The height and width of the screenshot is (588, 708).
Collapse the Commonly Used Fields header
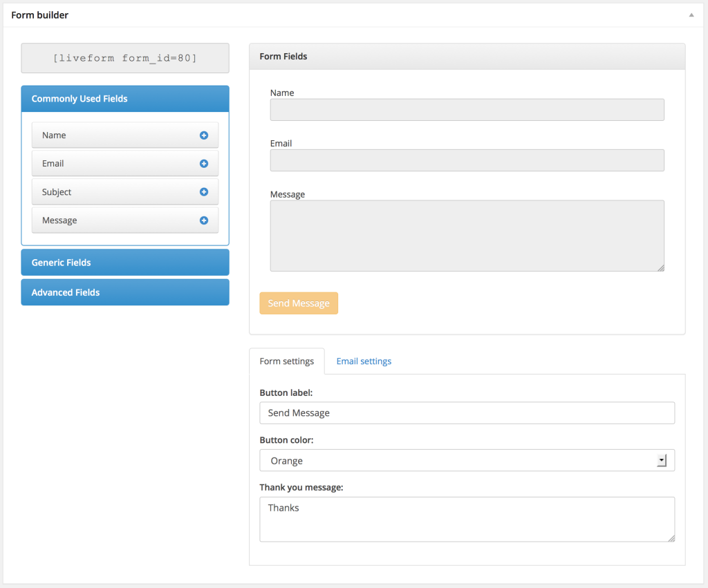point(124,99)
